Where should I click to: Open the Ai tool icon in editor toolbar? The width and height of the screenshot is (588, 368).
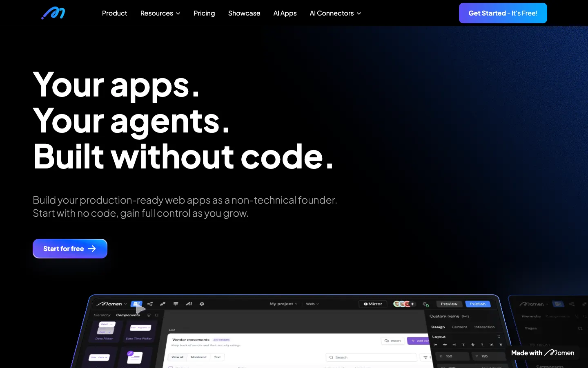click(189, 304)
